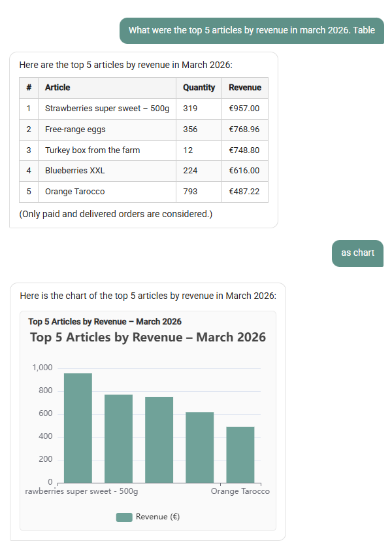Click the 'Blueberries XXL' cell
Screen dimensions: 392x556
click(x=107, y=171)
